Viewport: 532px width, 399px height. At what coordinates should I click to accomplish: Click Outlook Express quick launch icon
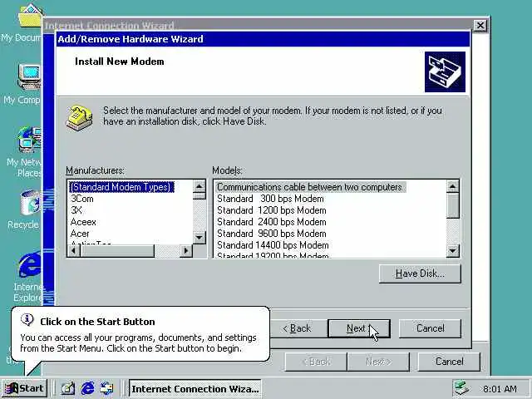[107, 388]
